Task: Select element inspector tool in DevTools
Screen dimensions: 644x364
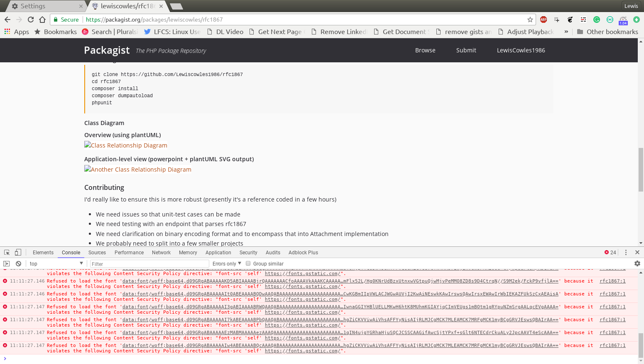Action: pos(7,252)
